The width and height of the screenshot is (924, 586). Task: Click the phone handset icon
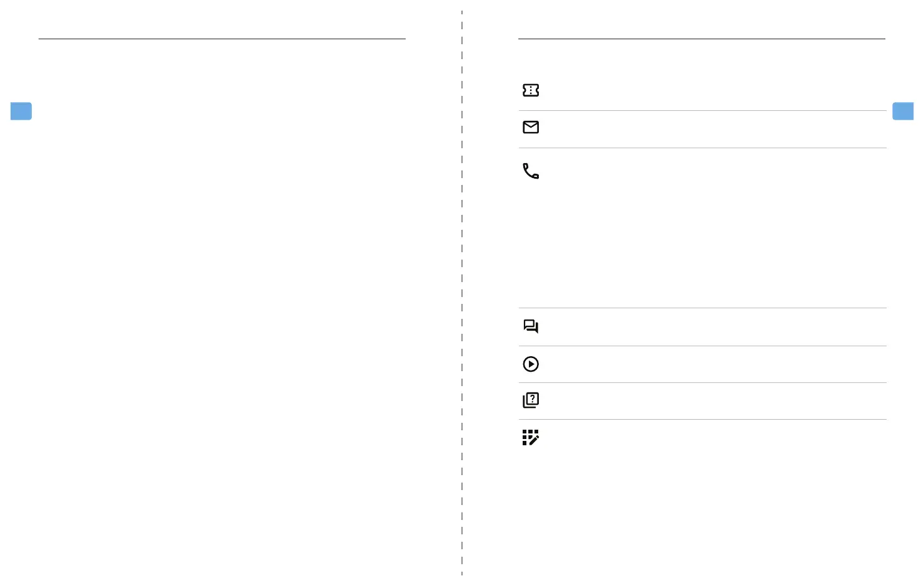pyautogui.click(x=530, y=171)
